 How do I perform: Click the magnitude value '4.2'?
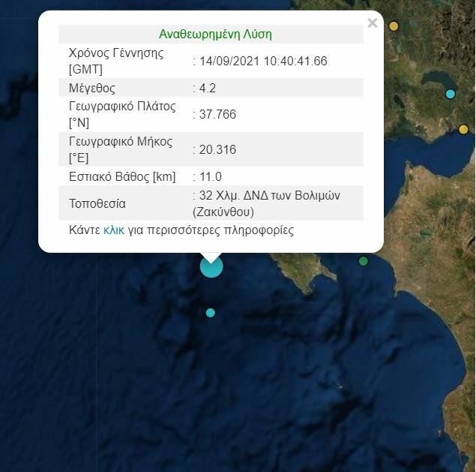tap(208, 88)
